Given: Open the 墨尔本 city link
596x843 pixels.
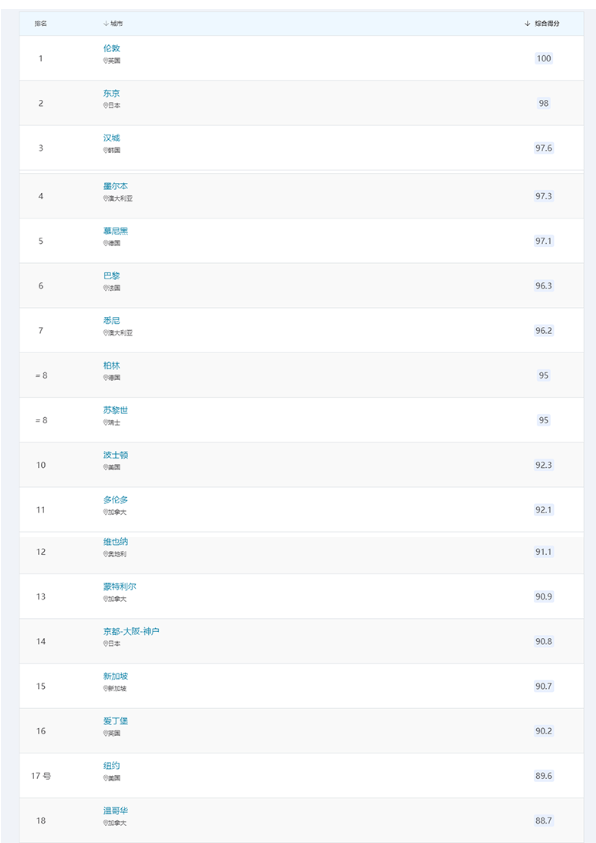Looking at the screenshot, I should click(116, 186).
